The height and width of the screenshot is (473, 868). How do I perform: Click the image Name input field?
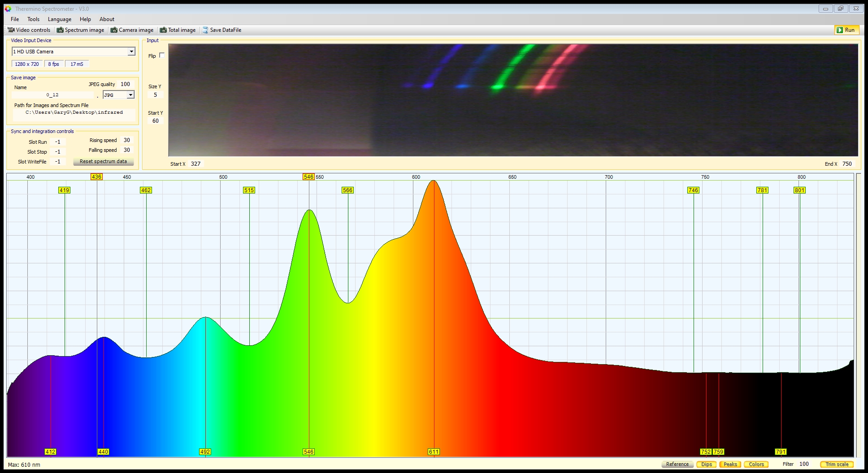point(52,95)
